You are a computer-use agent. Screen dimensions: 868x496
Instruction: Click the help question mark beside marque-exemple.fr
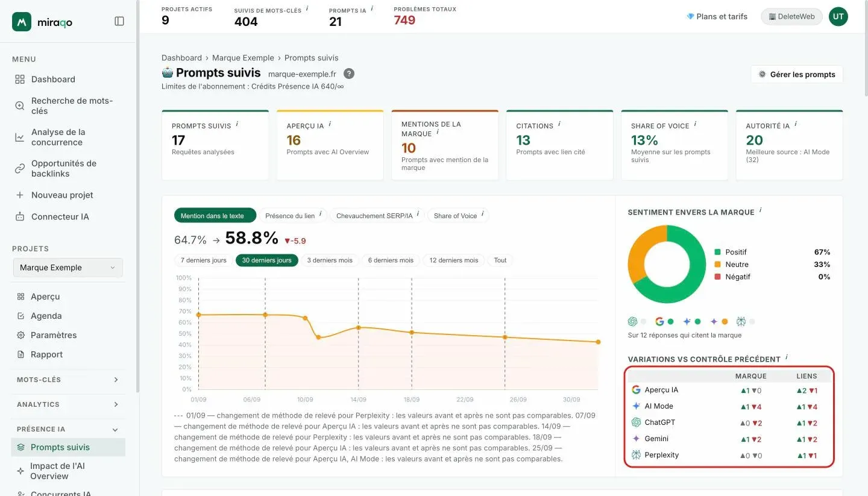349,74
